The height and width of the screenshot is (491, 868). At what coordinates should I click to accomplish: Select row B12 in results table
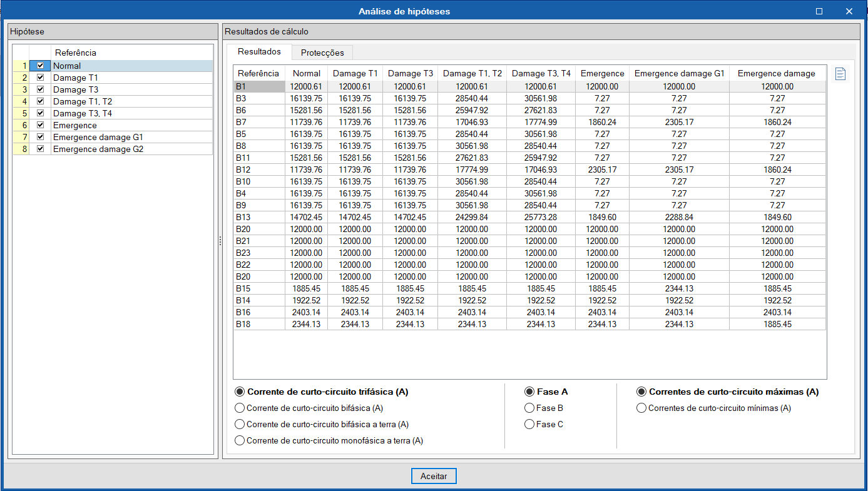(x=529, y=170)
